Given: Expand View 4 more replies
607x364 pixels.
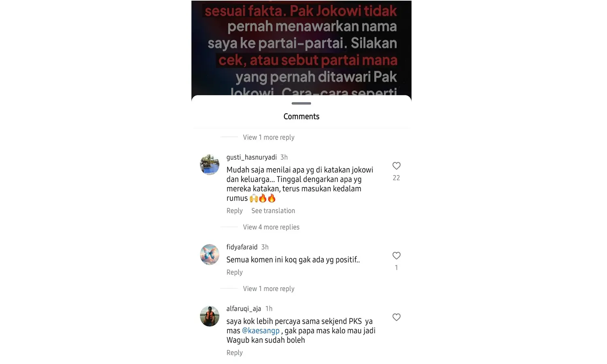Looking at the screenshot, I should pos(271,227).
